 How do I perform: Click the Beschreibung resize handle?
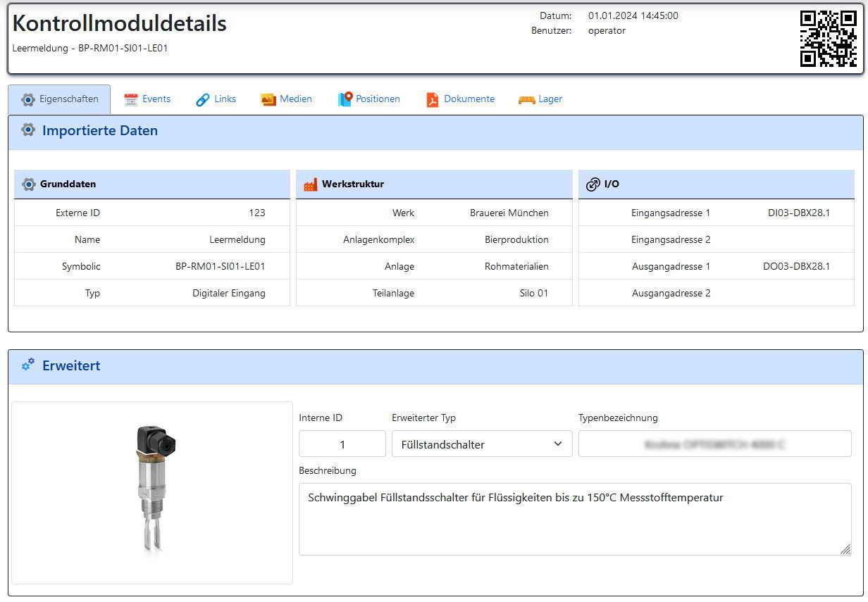(845, 549)
